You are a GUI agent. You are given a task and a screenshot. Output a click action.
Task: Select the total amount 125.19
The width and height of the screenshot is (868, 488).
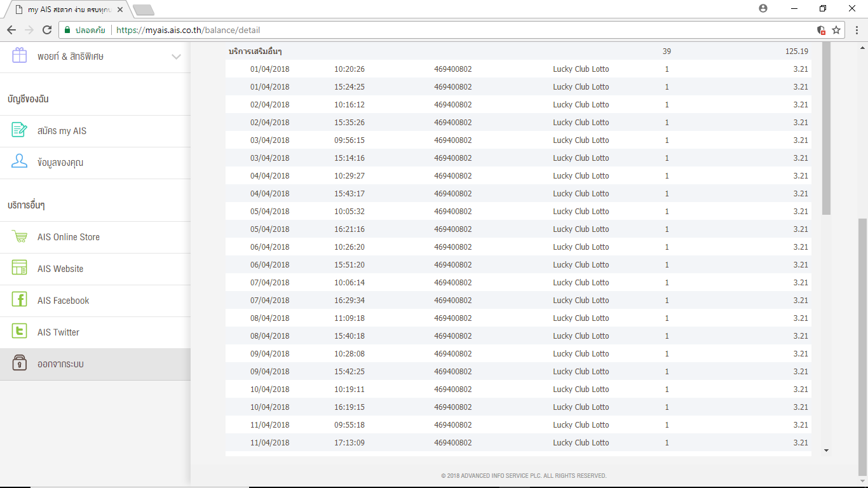(797, 51)
